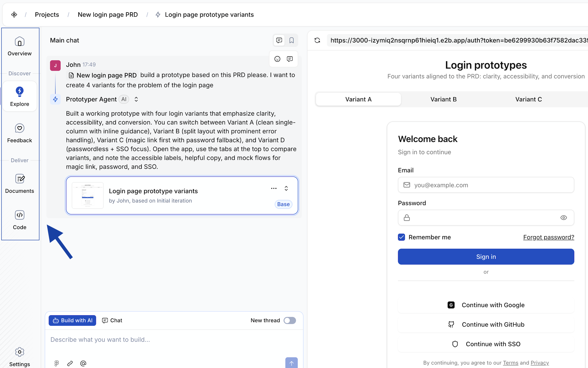This screenshot has height=368, width=588.
Task: Click the blue Sign in button
Action: pos(486,256)
